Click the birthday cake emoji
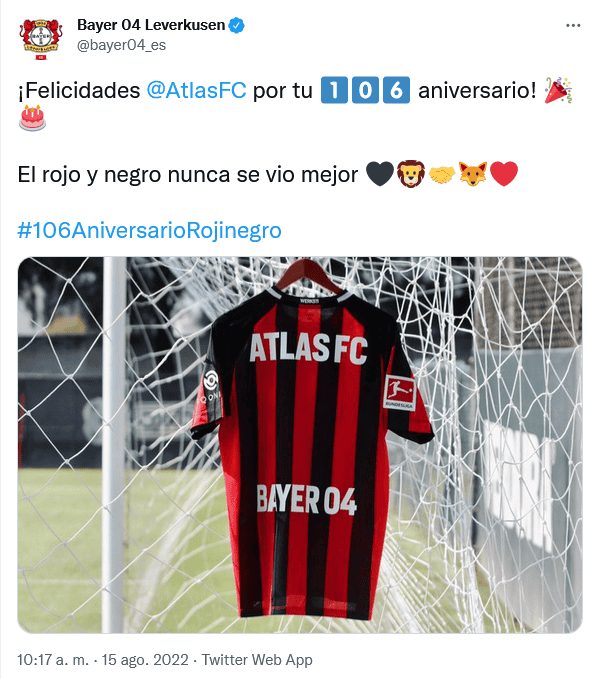 [32, 118]
